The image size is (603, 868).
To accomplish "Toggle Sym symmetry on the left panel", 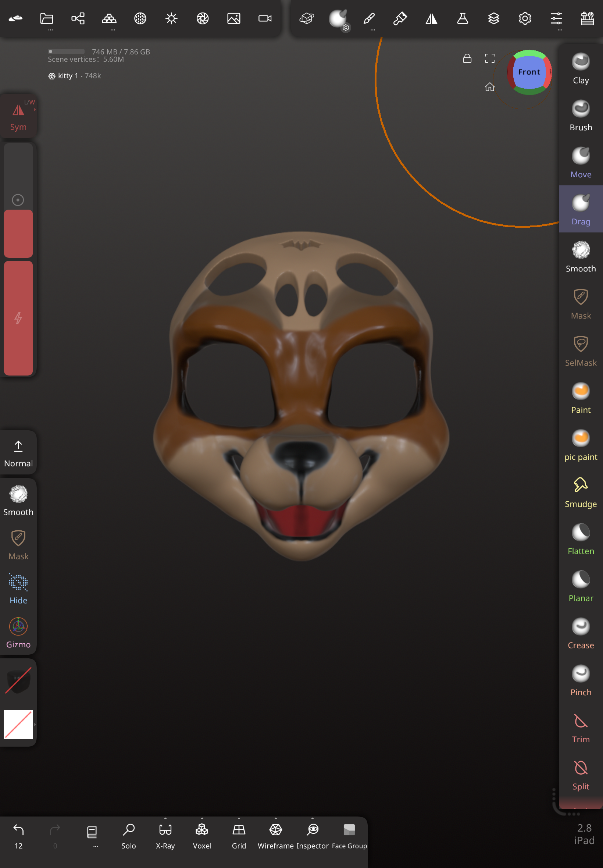I will (18, 116).
